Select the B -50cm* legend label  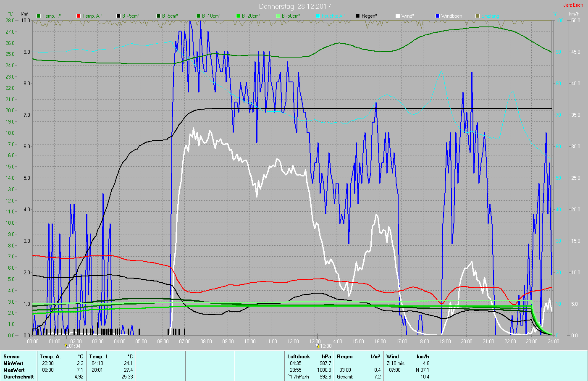click(x=291, y=16)
